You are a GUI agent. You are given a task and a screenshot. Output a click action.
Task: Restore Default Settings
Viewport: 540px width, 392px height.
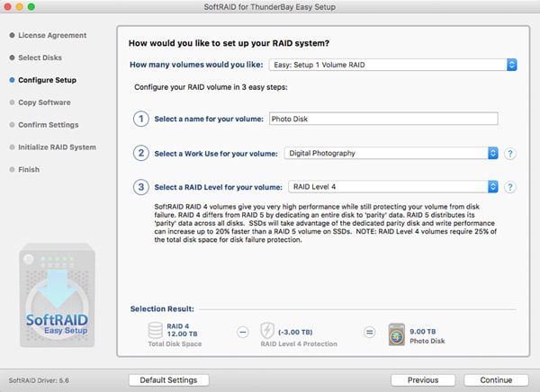tap(169, 380)
